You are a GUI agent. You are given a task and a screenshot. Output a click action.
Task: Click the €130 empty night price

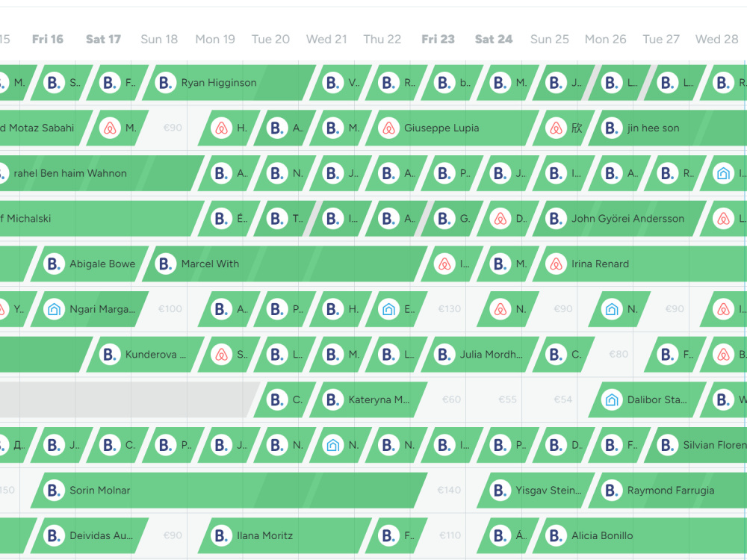tap(449, 309)
